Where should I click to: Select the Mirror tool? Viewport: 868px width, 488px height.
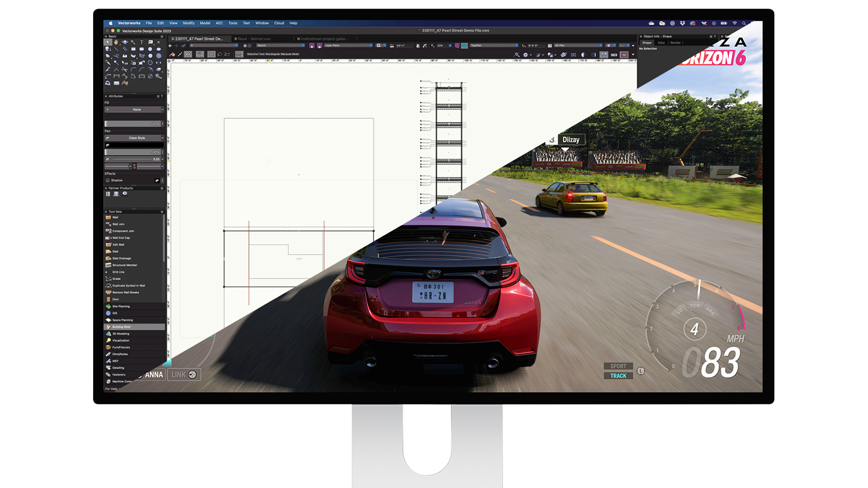coord(159,62)
